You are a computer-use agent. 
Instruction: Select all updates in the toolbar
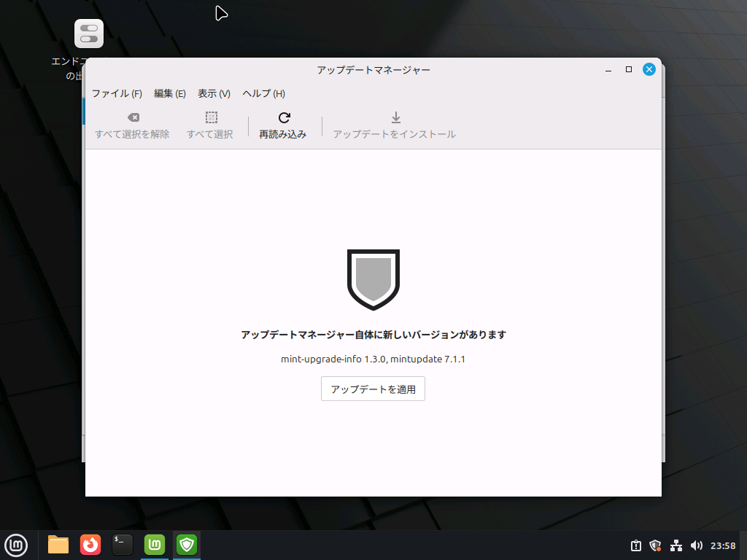point(210,124)
